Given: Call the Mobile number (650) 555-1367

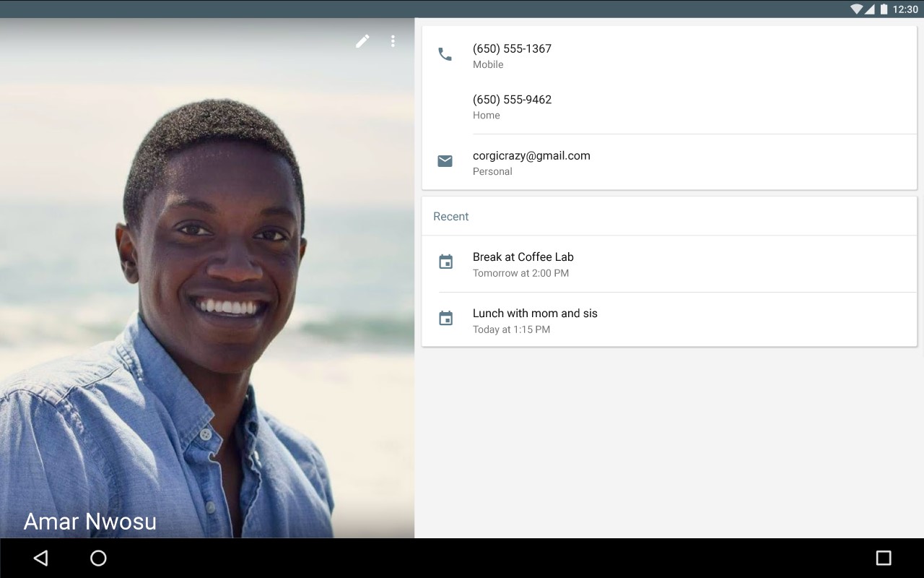Looking at the screenshot, I should click(512, 48).
